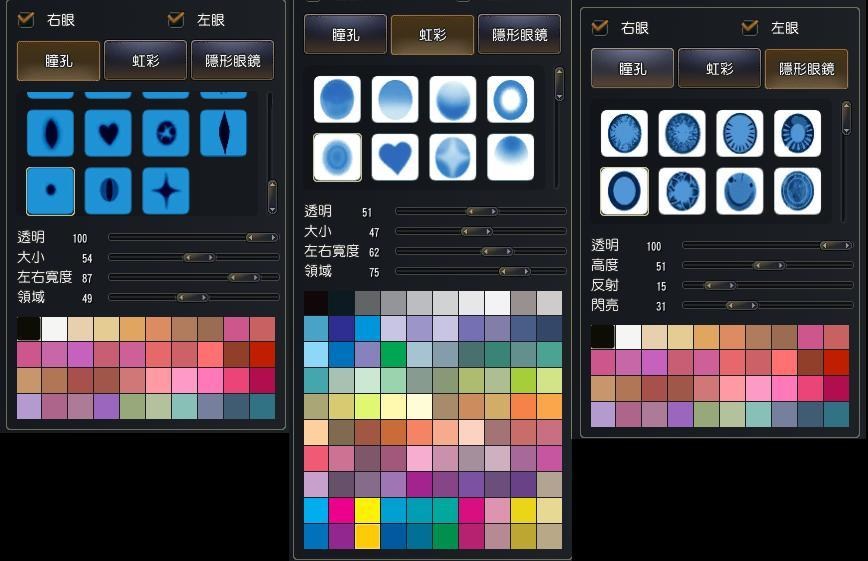The width and height of the screenshot is (868, 561).
Task: Choose the black swatch in iris palette
Action: [316, 303]
